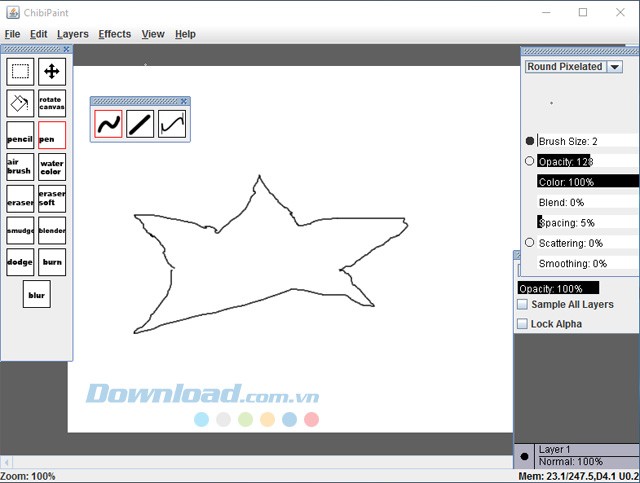Enable Sample All Layers checkbox
Screen dimensions: 640x483
pos(522,304)
